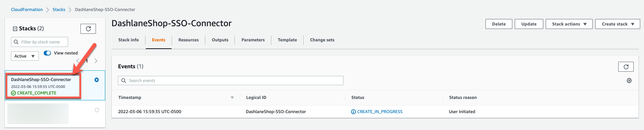The width and height of the screenshot is (644, 130).
Task: Go to previous stacks page chevron
Action: click(78, 61)
